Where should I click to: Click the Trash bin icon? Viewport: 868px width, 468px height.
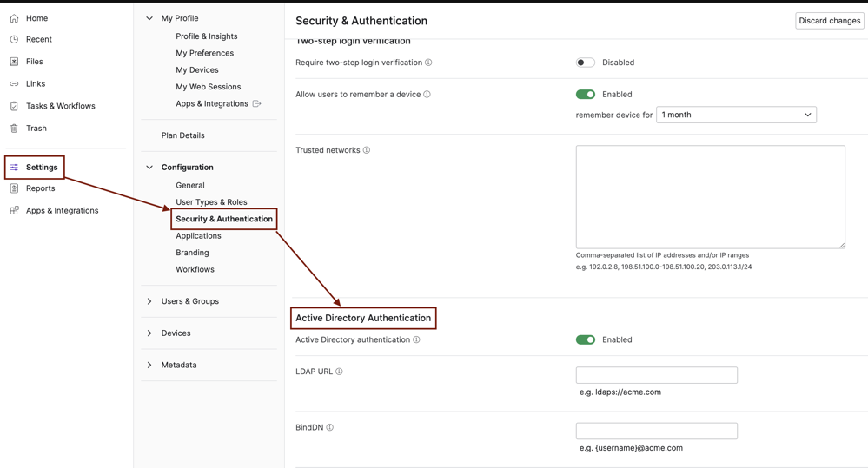pyautogui.click(x=14, y=129)
